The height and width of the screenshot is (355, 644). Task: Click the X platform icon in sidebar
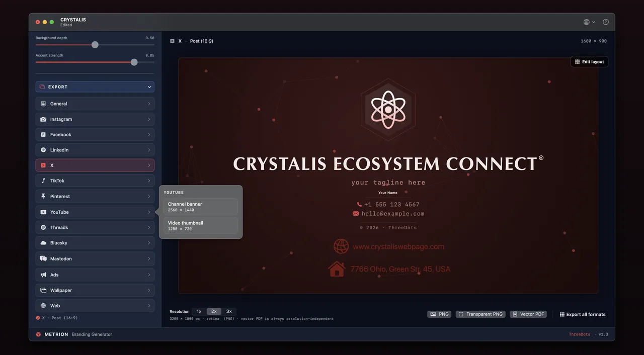pos(43,165)
